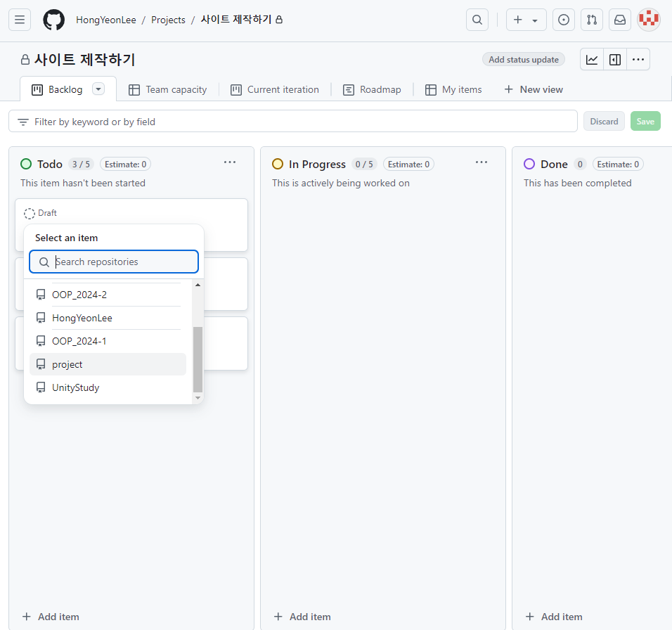Viewport: 672px width, 630px height.
Task: Open the issues icon in header
Action: pos(564,20)
